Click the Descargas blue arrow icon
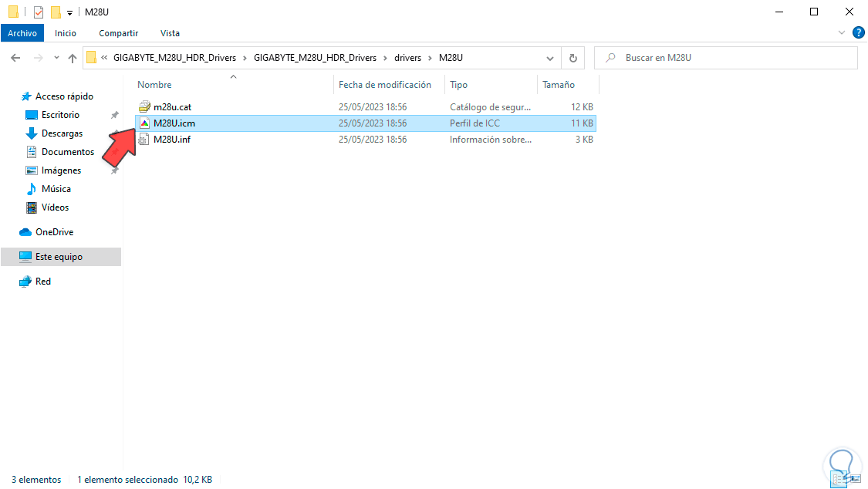 click(32, 133)
